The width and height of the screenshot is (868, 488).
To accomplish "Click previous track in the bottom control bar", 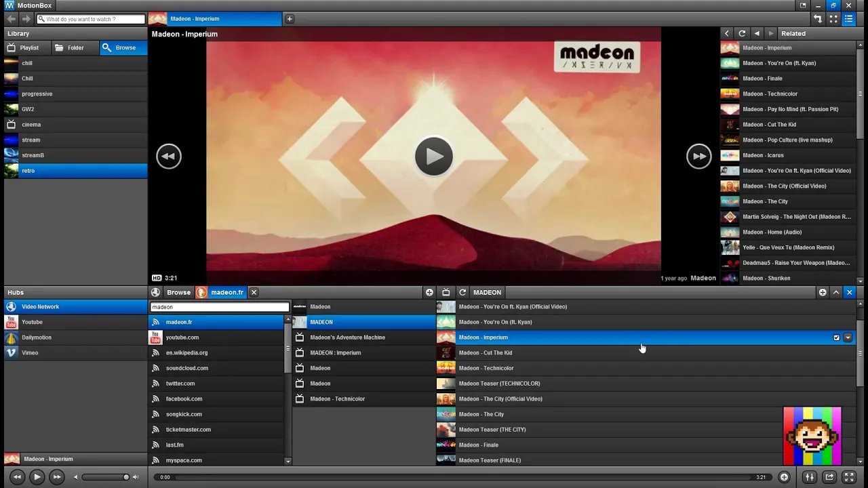I will point(17,477).
